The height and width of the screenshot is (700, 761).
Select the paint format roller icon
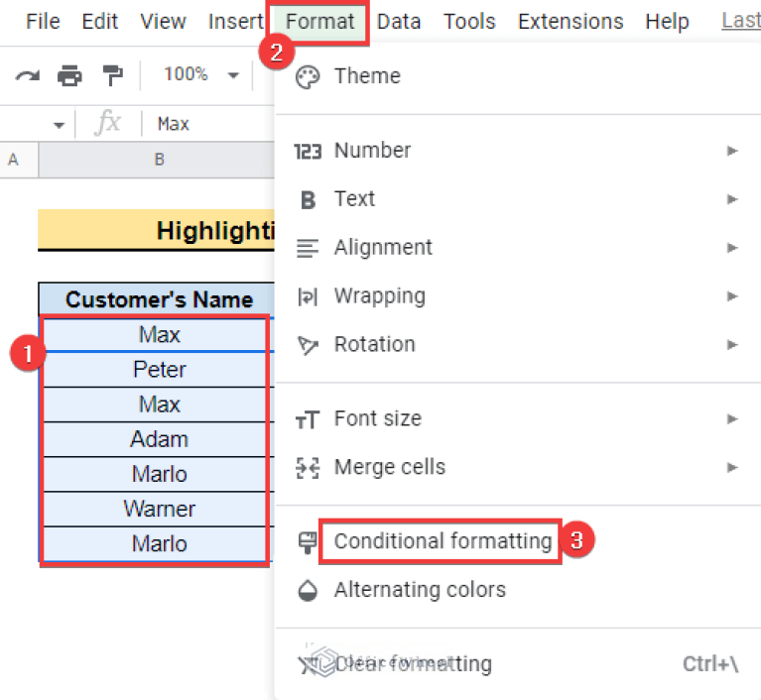coord(113,75)
